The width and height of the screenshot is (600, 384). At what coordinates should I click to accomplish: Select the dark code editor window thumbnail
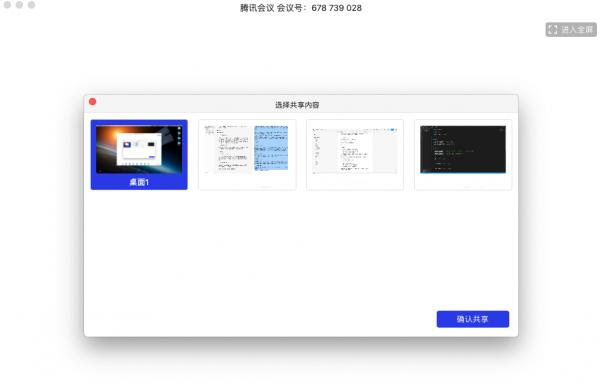pyautogui.click(x=463, y=155)
